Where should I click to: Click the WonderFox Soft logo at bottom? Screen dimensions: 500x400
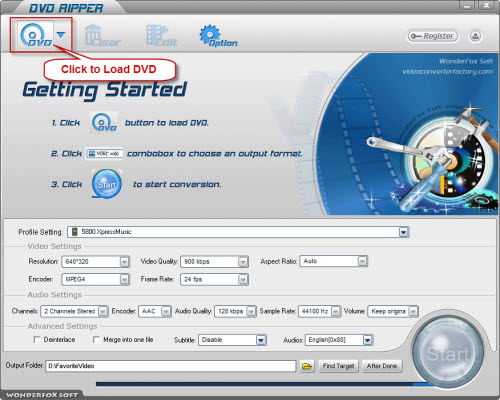[42, 395]
